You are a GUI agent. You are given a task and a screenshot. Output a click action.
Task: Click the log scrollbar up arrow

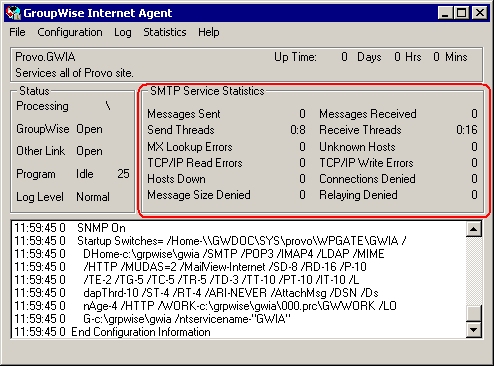click(x=473, y=229)
